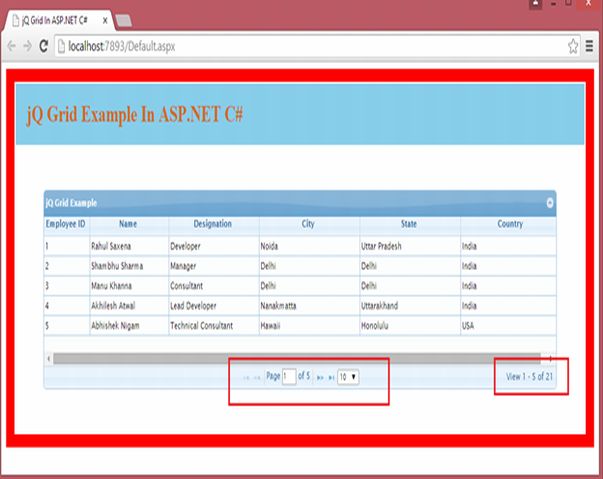603x479 pixels.
Task: Click the View 1 - 5 of 21 text
Action: 529,377
